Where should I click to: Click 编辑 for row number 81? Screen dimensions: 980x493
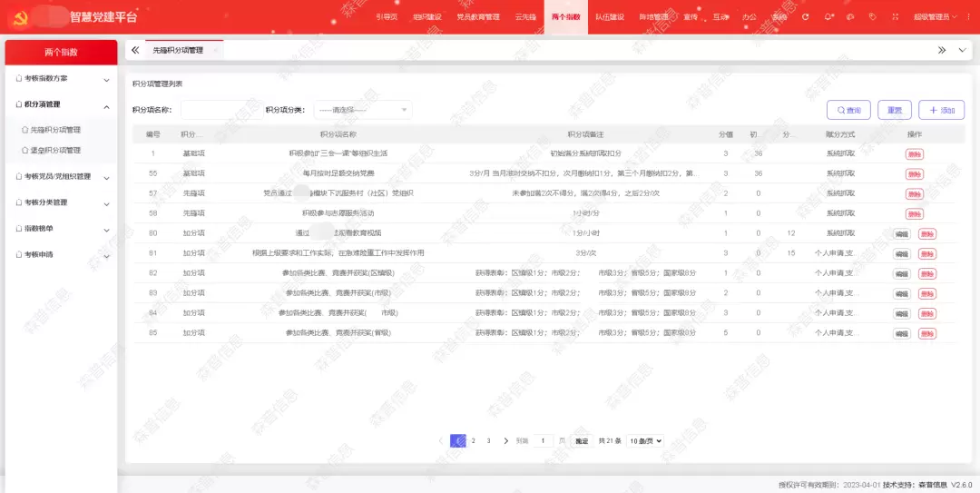tap(901, 253)
